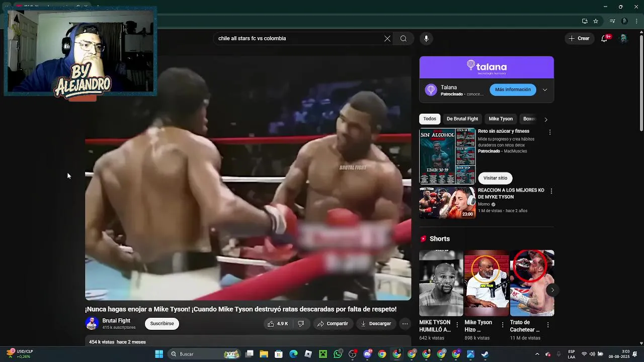This screenshot has width=644, height=362.
Task: Click the Visitar sitio button
Action: [x=496, y=178]
